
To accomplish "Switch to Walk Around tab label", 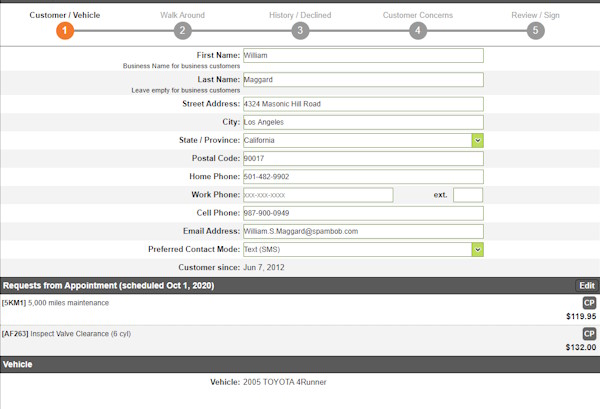I will [181, 15].
